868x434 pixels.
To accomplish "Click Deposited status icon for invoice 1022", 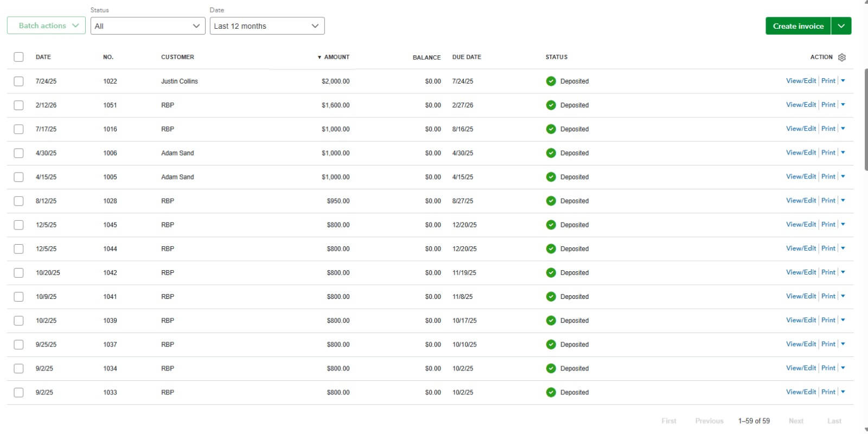I will tap(551, 81).
